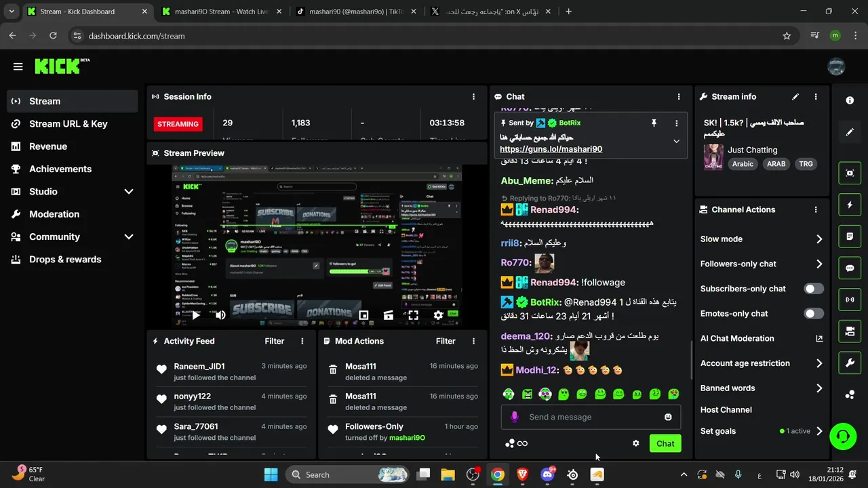Open the green chat bubble rail icon

coord(850,268)
